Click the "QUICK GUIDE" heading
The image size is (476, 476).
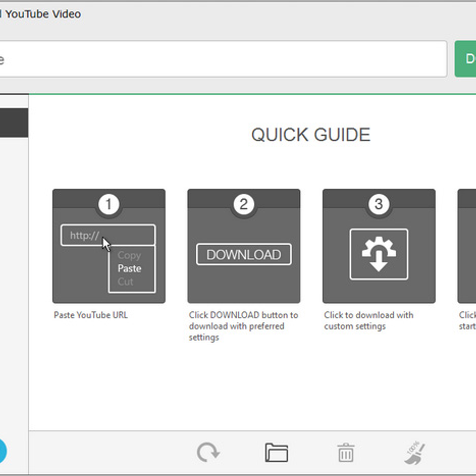[x=311, y=135]
